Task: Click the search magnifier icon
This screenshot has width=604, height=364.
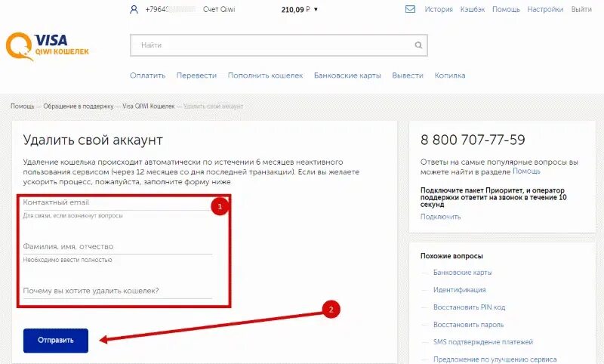Action: pos(418,45)
